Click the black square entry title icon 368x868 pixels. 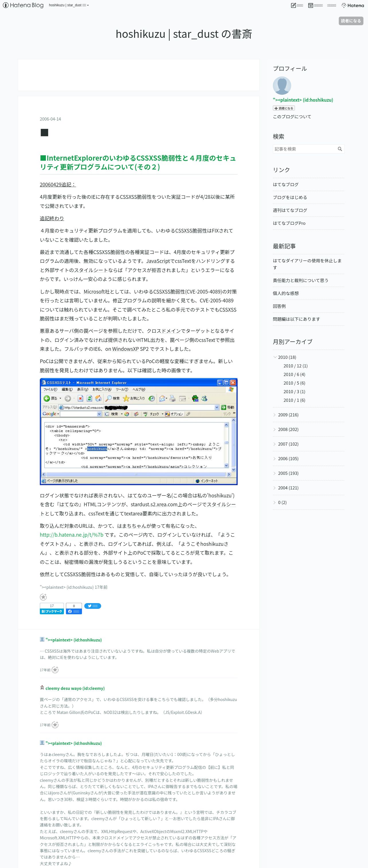pyautogui.click(x=44, y=132)
